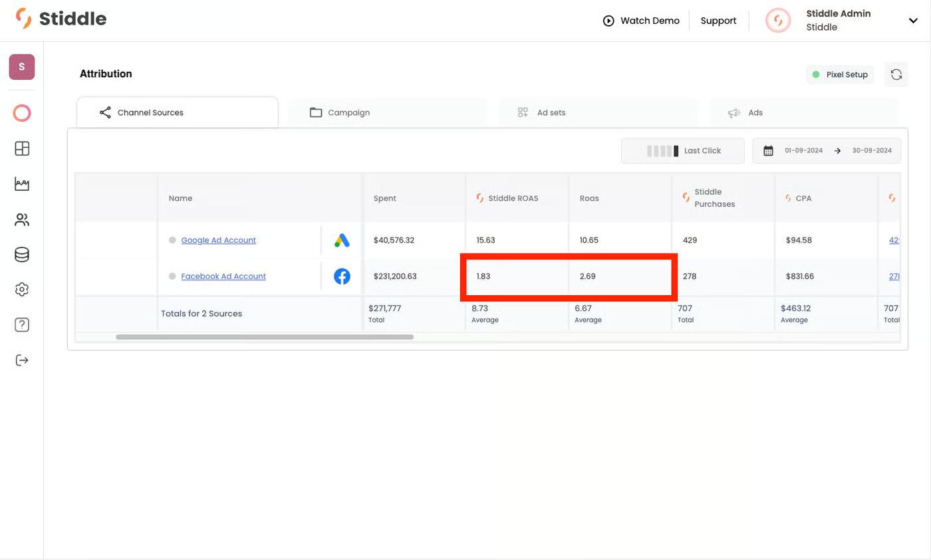Open the date range picker 01-09-2024 to 30-09-2024
This screenshot has height=560, width=931.
coord(827,151)
